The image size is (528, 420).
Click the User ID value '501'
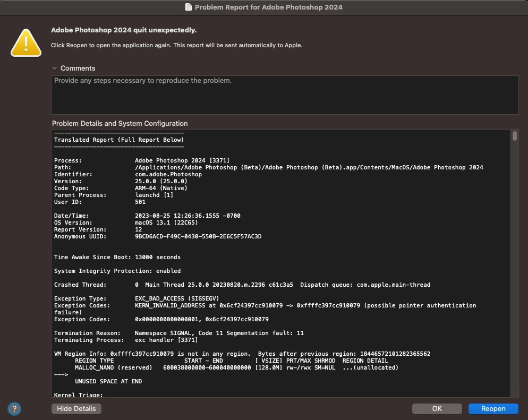[140, 202]
